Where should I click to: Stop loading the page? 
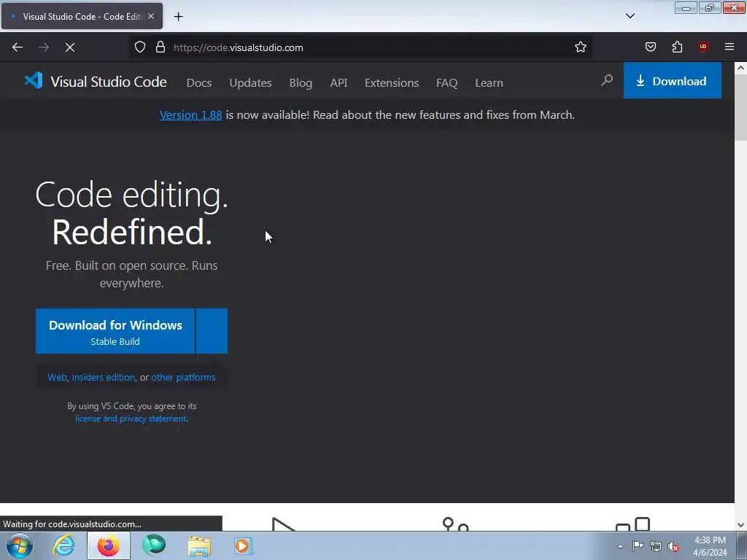point(70,47)
